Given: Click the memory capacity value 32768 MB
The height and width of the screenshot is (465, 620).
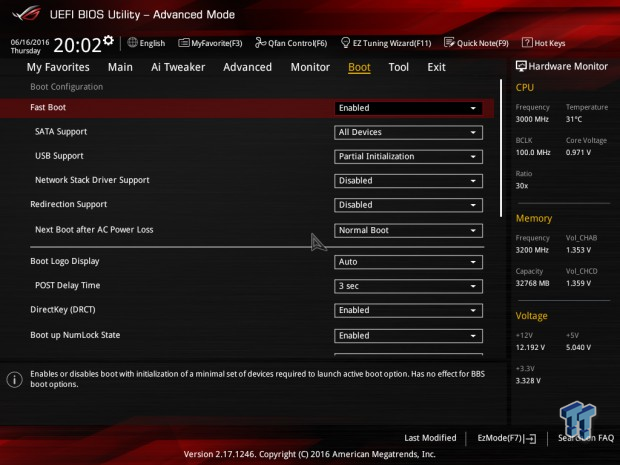Looking at the screenshot, I should click(532, 283).
